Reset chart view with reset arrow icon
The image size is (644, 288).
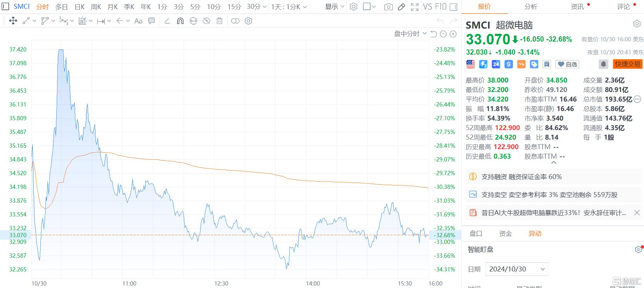[434, 34]
